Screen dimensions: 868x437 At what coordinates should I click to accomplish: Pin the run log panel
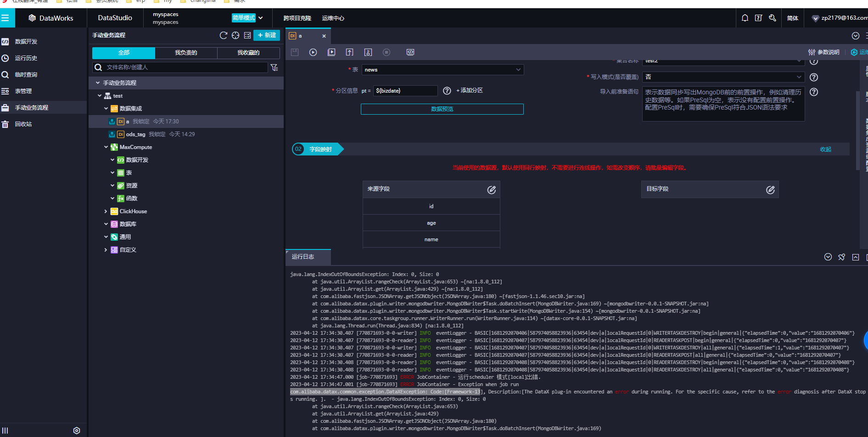(841, 257)
